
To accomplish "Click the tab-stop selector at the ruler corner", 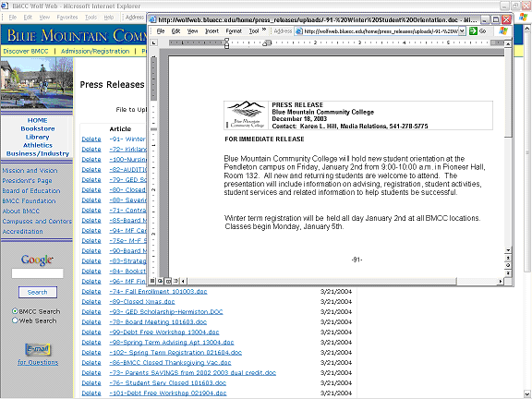I will coord(153,42).
